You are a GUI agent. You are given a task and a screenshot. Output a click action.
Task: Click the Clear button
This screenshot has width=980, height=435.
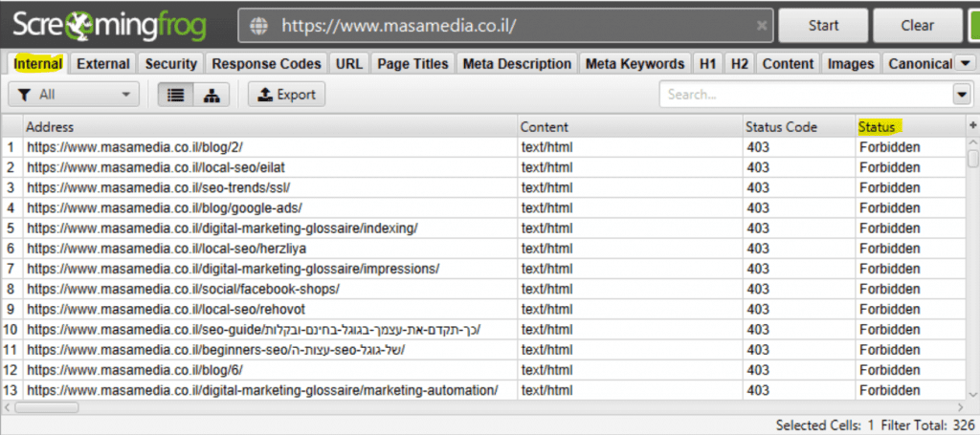pos(917,26)
